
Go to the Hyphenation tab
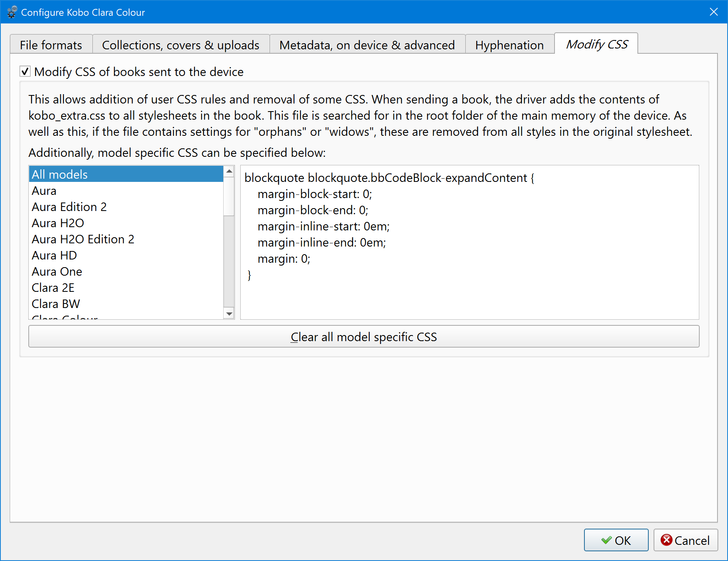(510, 44)
